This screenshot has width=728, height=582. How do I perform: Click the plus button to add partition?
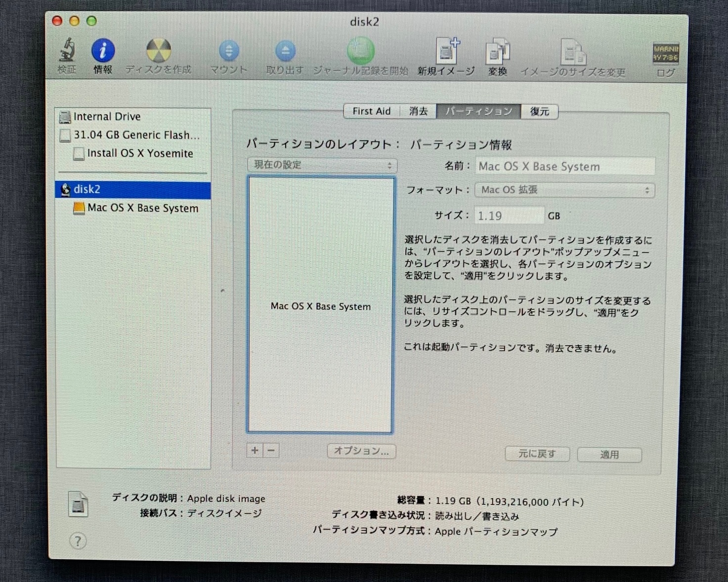255,451
